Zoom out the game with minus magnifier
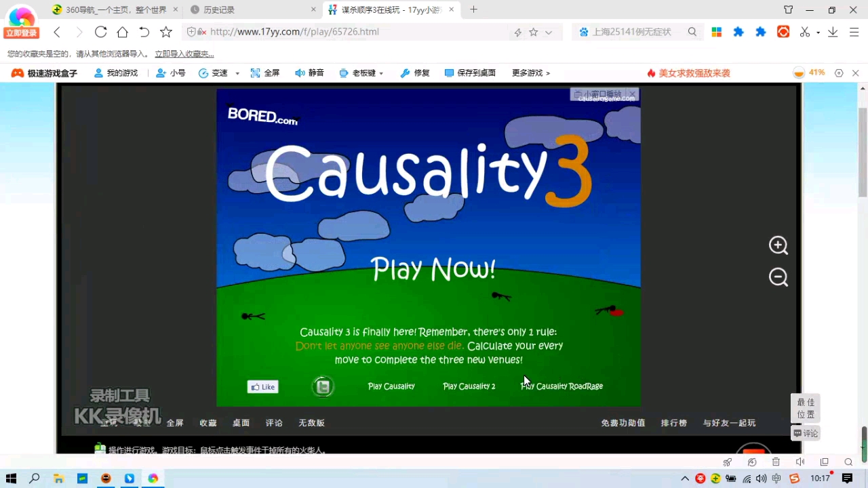This screenshot has height=488, width=868. click(778, 277)
